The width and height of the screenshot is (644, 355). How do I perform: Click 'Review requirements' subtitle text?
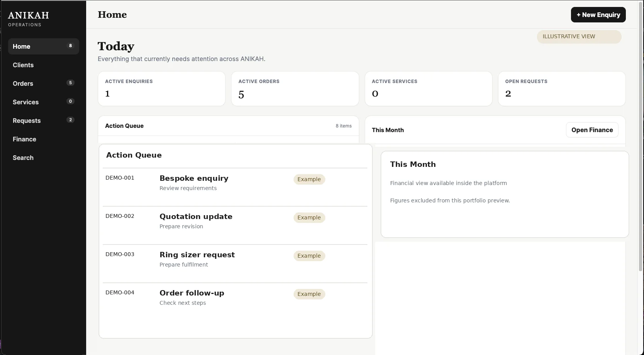(188, 189)
